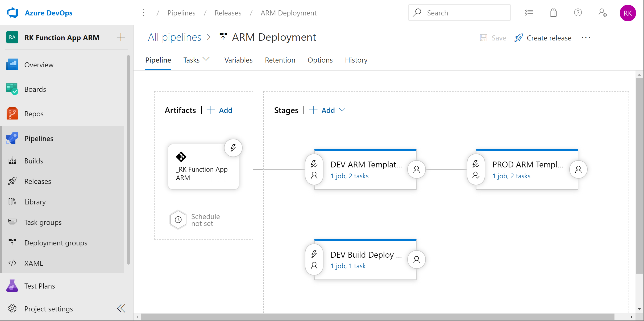Screen dimensions: 644x321
Task: Switch to the History tab
Action: coord(356,60)
